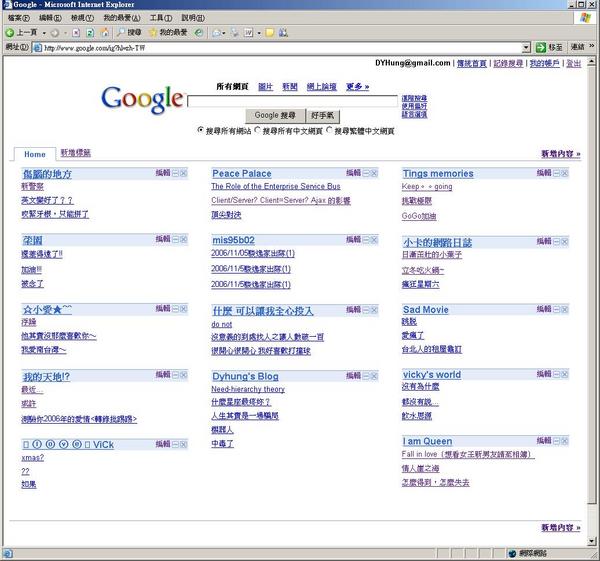
Task: Close the Peace Palace gadget
Action: [x=374, y=173]
